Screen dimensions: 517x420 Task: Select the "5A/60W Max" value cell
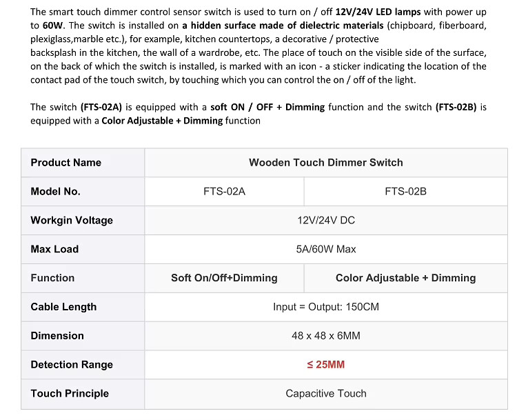(x=326, y=249)
